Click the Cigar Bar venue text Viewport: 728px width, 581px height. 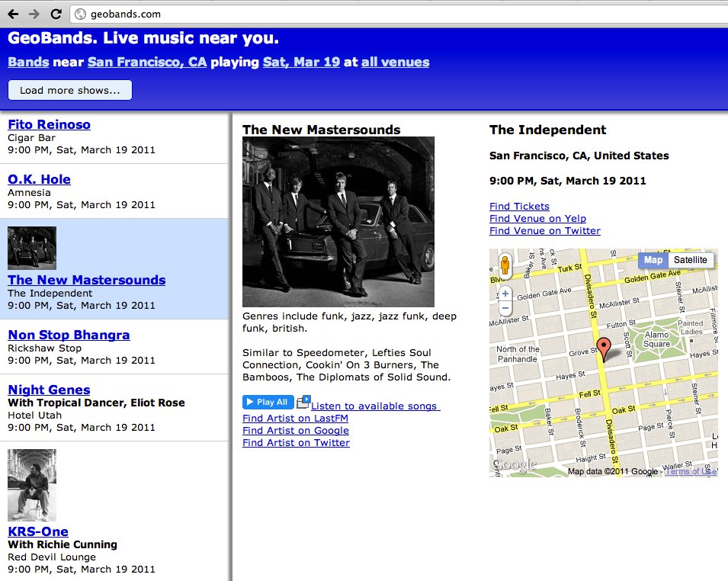tap(31, 138)
